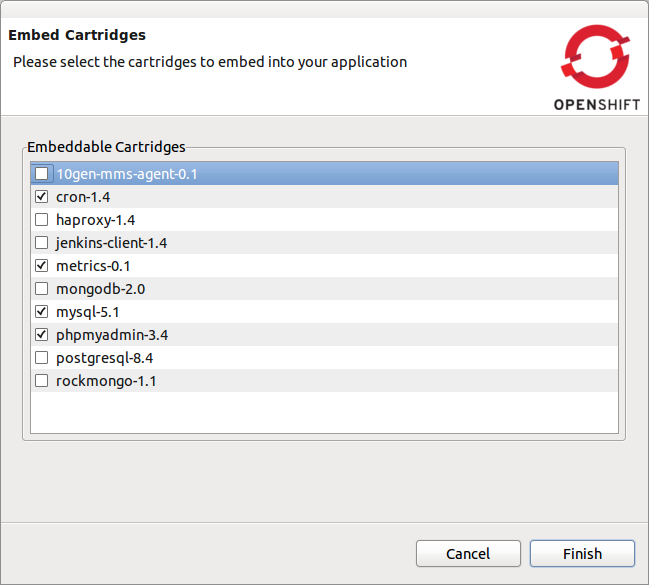Uncheck the mysql-5.1 cartridge
The image size is (649, 585).
click(x=41, y=312)
